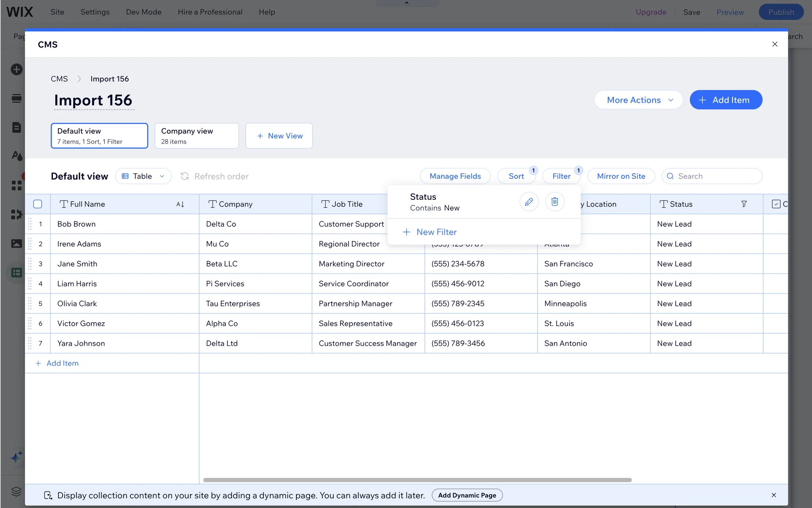Toggle the select-all checkbox in table header

[38, 204]
